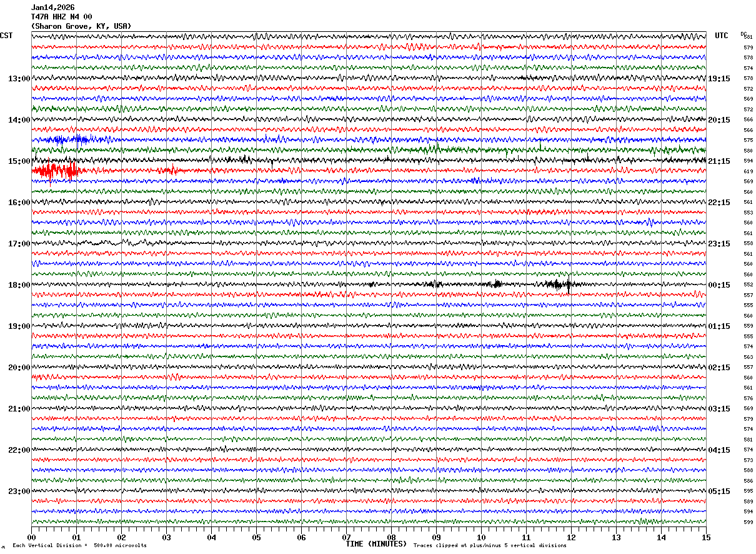Click the 05:15 UTC time label
756x554 pixels.
719,491
